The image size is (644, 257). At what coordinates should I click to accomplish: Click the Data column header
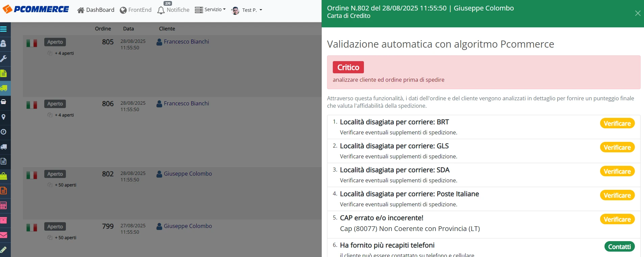128,29
